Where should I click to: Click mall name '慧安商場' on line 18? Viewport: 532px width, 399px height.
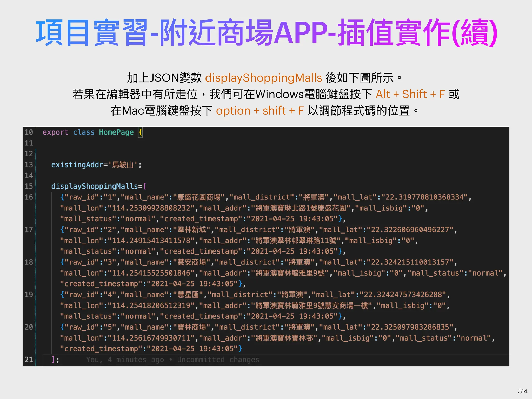pos(191,262)
